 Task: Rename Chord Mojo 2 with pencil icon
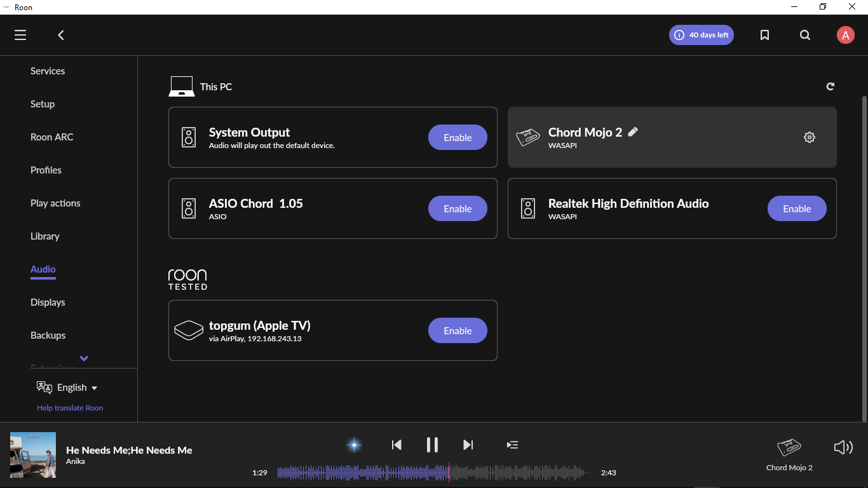[x=633, y=132]
